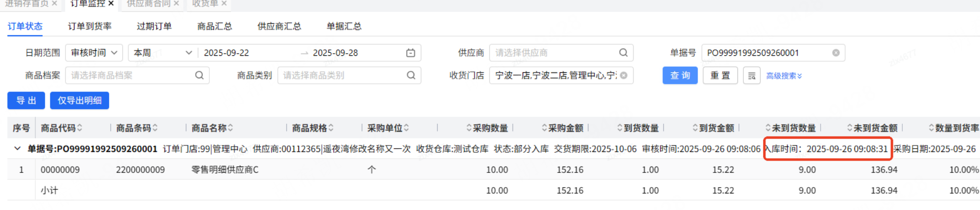
Task: Sort by 采购金额 column header
Action: click(566, 128)
